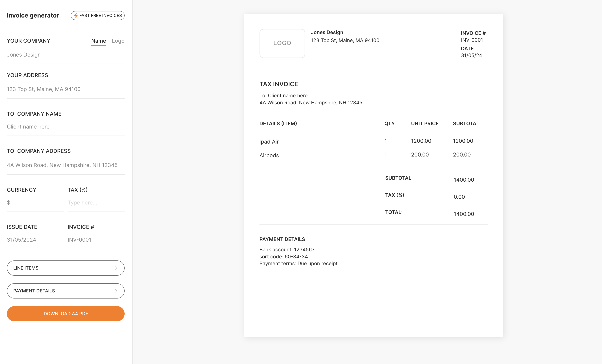This screenshot has height=364, width=602.
Task: Click the TAX percentage input field
Action: pos(96,202)
